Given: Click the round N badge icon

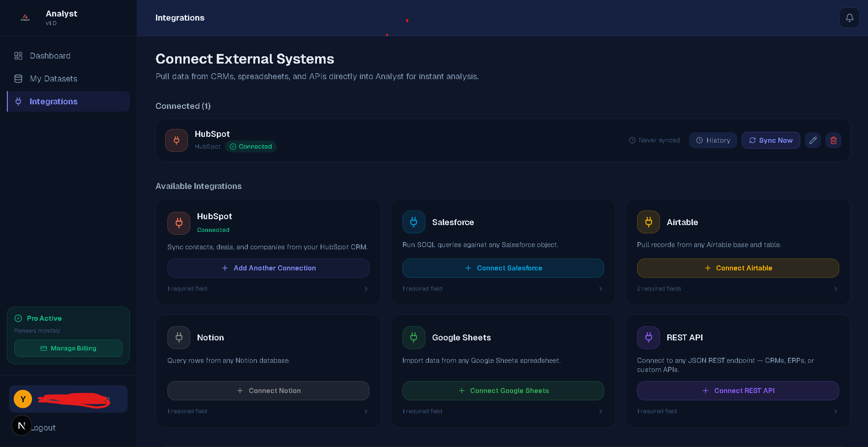Looking at the screenshot, I should tap(21, 425).
